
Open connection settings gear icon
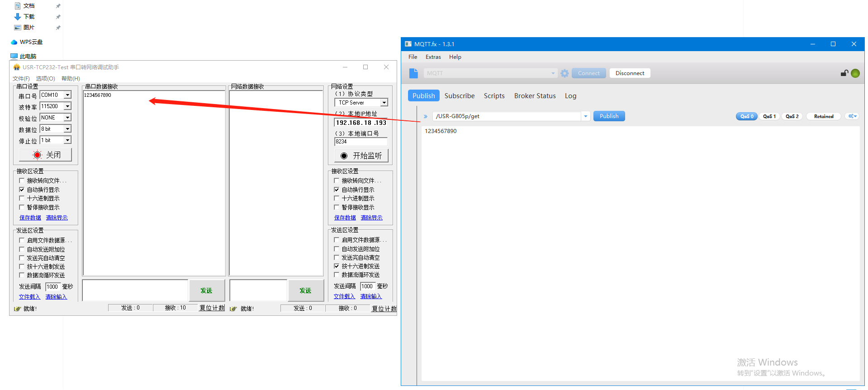click(x=564, y=73)
